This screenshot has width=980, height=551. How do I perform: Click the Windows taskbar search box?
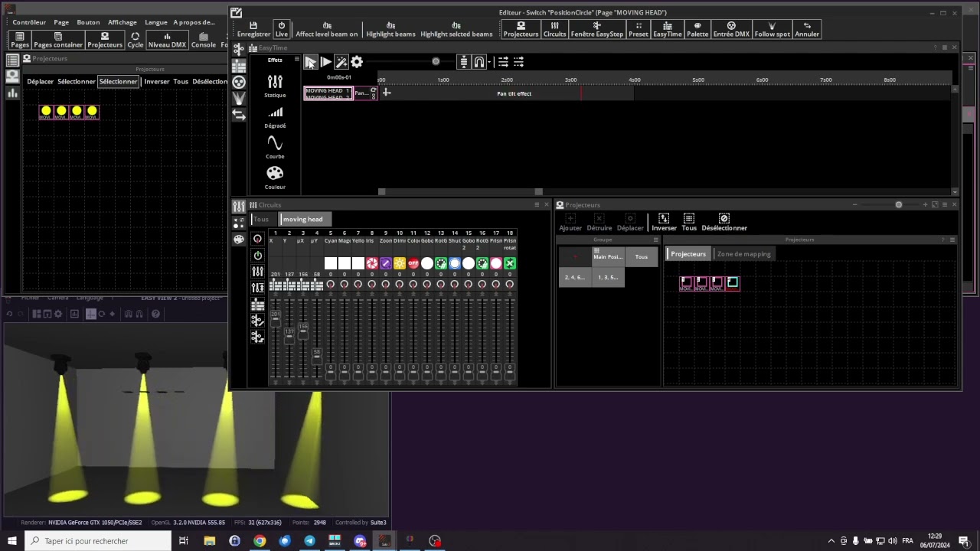[x=98, y=541]
